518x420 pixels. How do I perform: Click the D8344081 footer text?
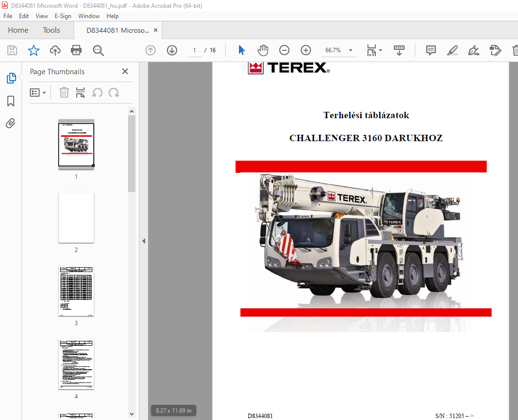click(260, 416)
